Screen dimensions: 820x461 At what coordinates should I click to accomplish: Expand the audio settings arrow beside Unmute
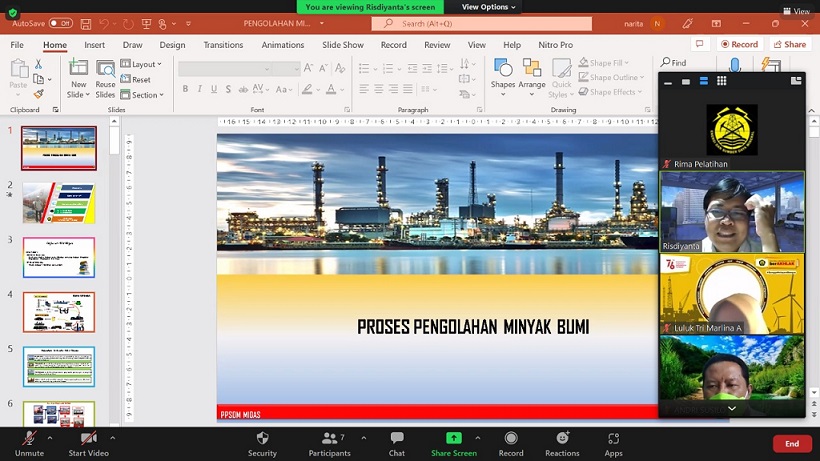[51, 437]
